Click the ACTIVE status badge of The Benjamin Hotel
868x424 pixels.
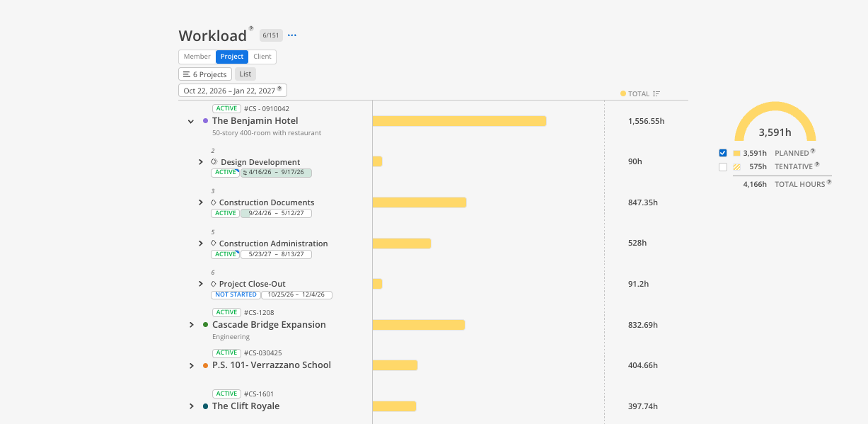click(x=226, y=109)
